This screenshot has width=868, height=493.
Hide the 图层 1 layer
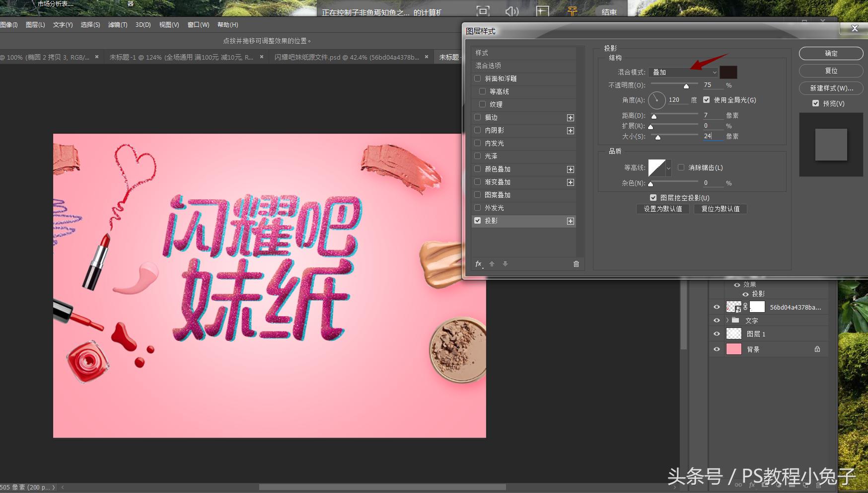(x=717, y=333)
